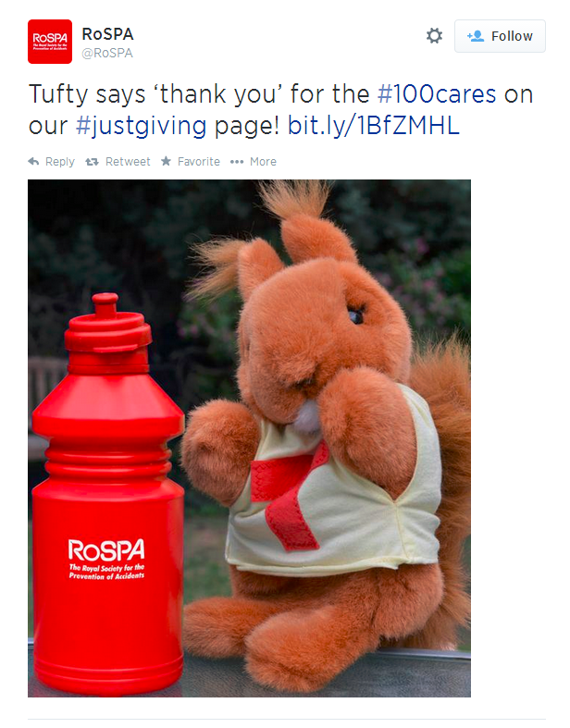
Task: Open the #justgiving hashtag
Action: 141,126
